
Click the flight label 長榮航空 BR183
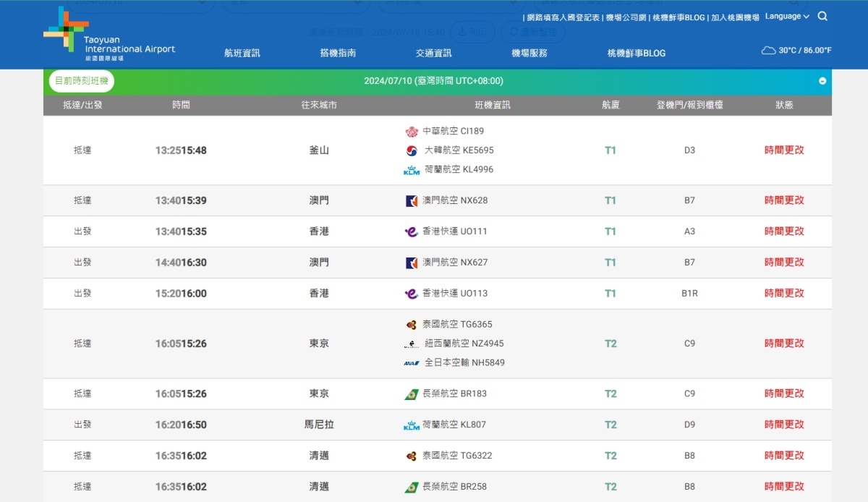coord(455,394)
